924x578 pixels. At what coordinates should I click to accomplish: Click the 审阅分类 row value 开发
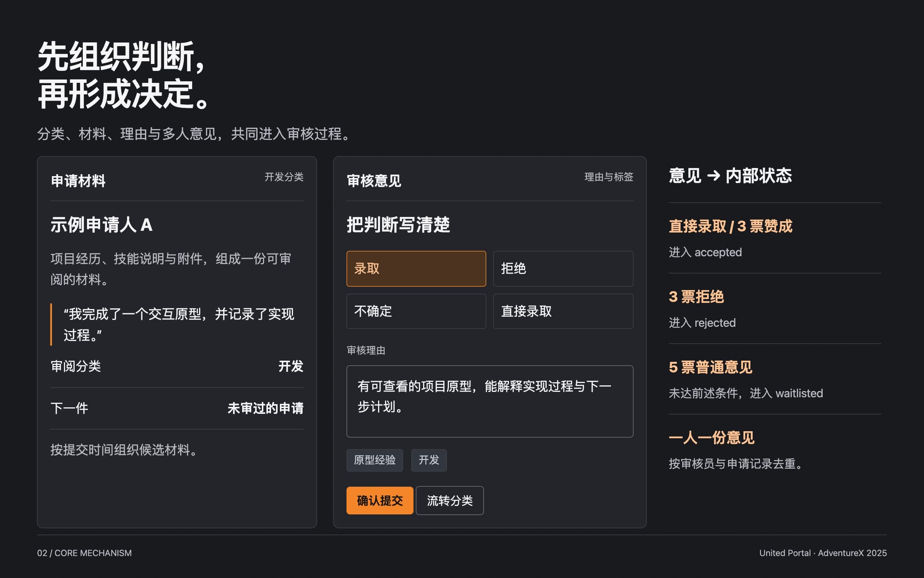click(291, 366)
